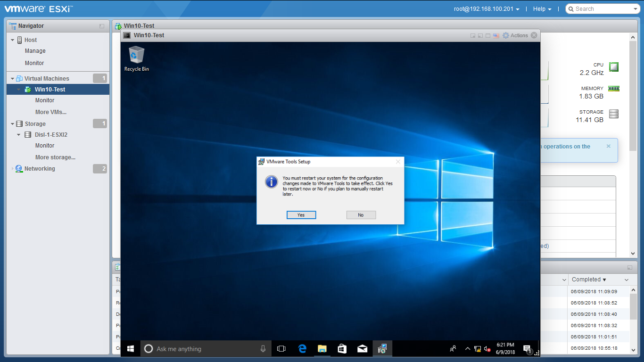Sort tasks by the Completed column header
The width and height of the screenshot is (644, 362).
588,280
